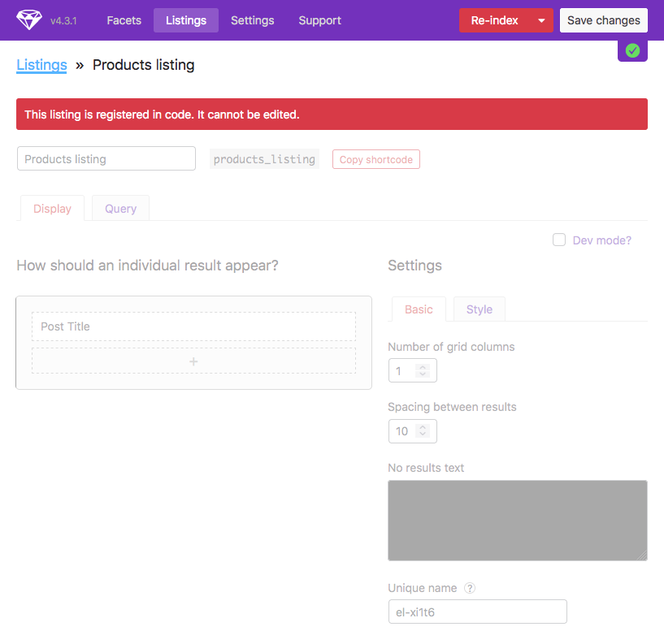Open the Settings menu in top bar
The image size is (664, 644).
[x=253, y=20]
